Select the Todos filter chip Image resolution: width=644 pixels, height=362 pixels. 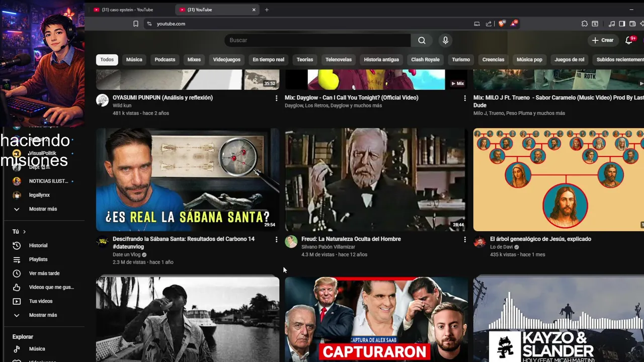[x=107, y=59]
